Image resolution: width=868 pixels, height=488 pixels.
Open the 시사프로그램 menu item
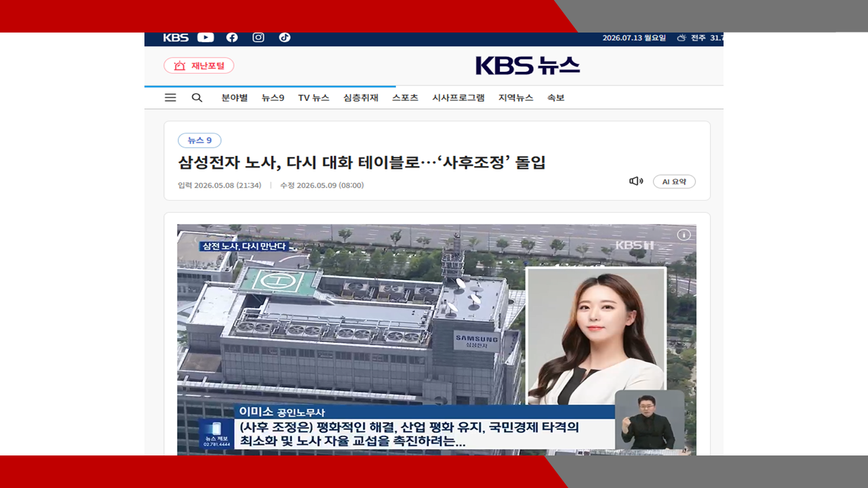(458, 98)
